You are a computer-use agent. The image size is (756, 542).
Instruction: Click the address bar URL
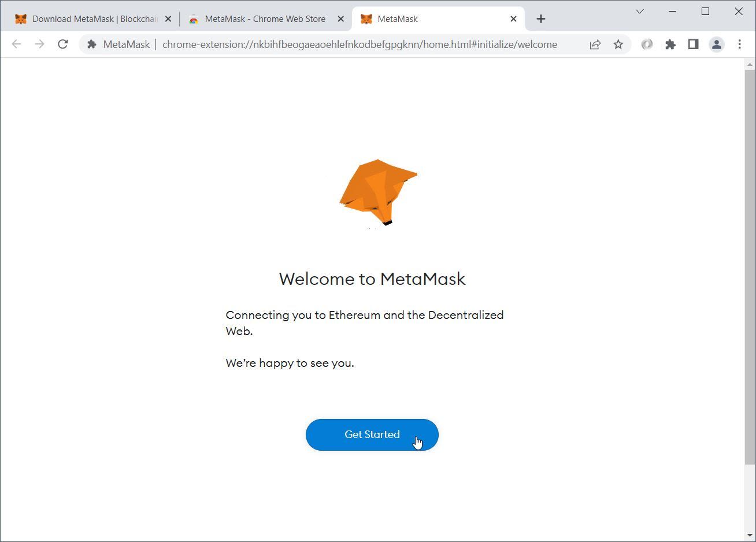(x=358, y=44)
